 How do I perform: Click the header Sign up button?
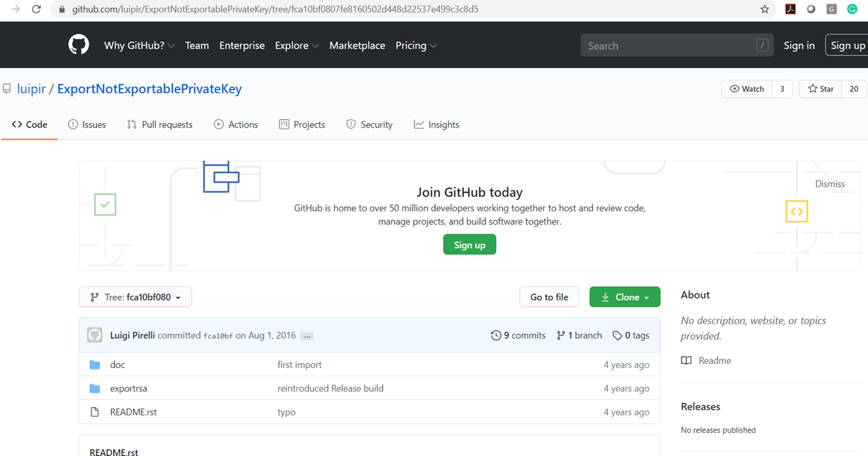tap(847, 45)
